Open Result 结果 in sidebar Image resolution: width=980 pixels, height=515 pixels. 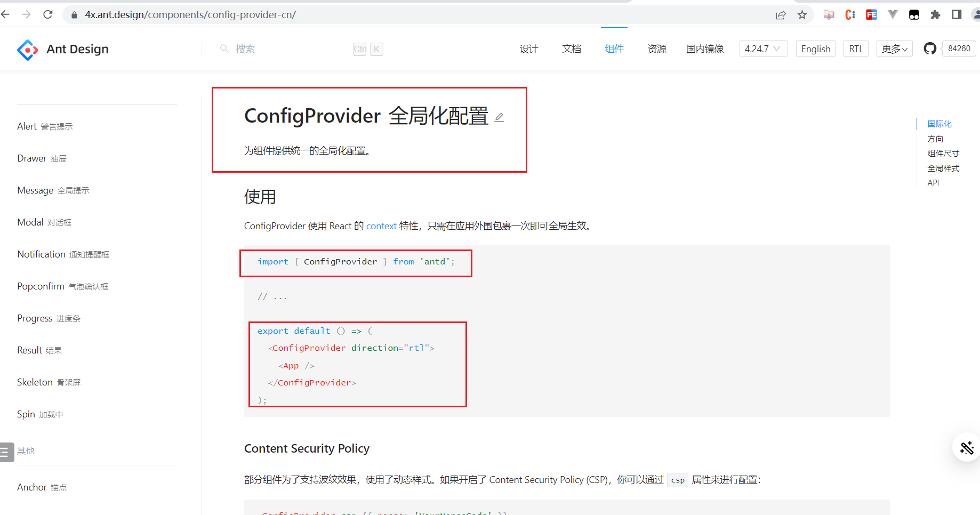[39, 350]
